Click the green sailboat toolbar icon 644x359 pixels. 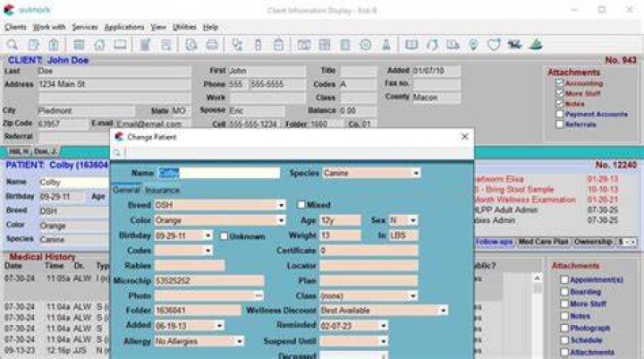(x=536, y=45)
